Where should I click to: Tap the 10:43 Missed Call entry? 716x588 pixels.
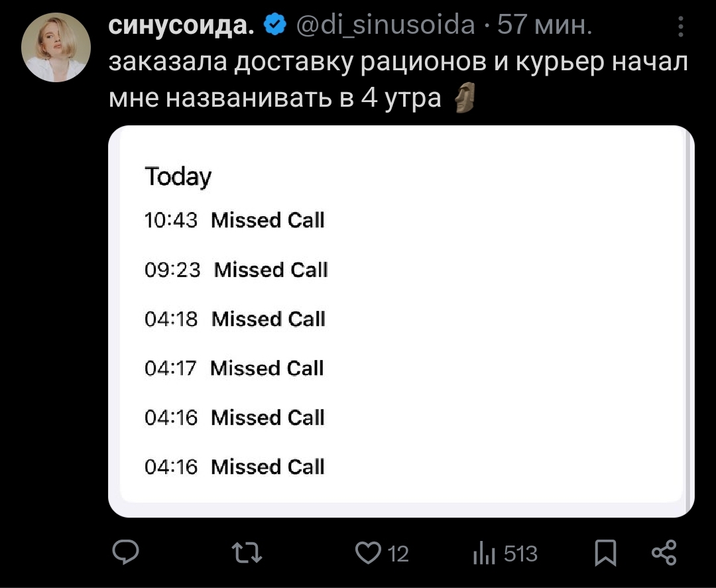[234, 220]
